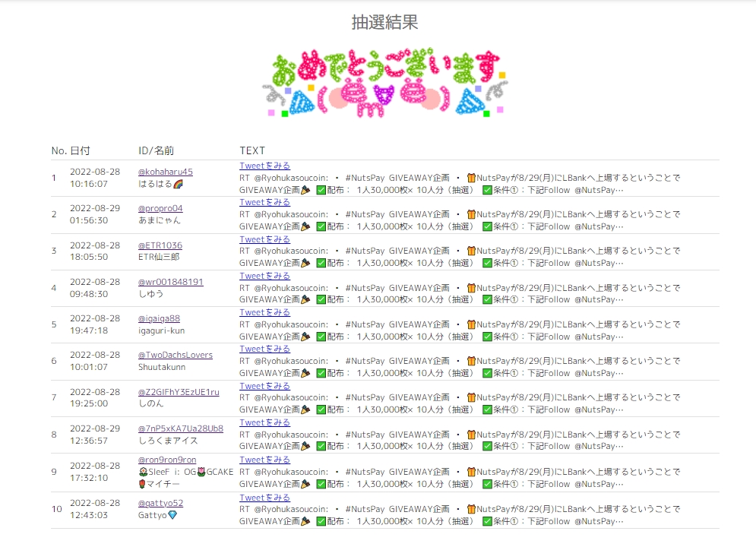Visit the @wr001848191 profile link

click(171, 282)
